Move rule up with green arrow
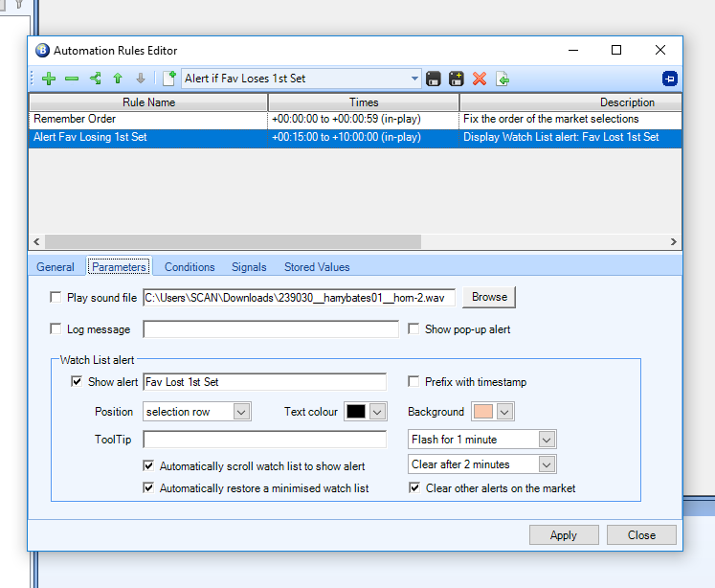This screenshot has width=715, height=588. pyautogui.click(x=118, y=79)
